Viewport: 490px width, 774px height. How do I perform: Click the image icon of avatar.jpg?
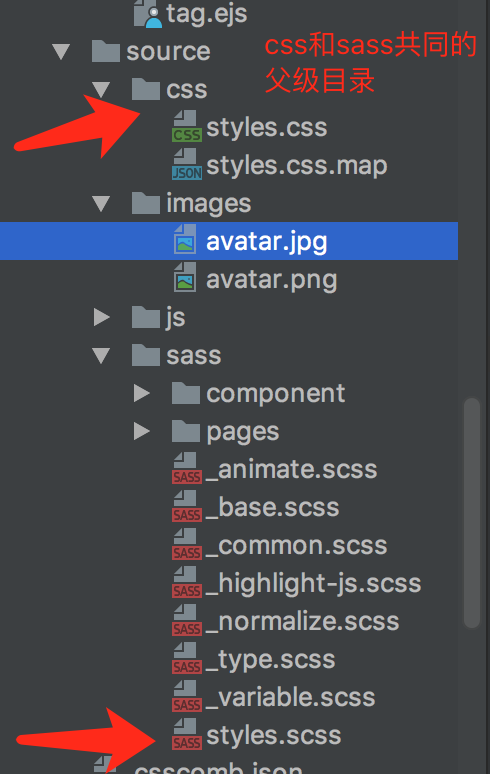pos(185,240)
